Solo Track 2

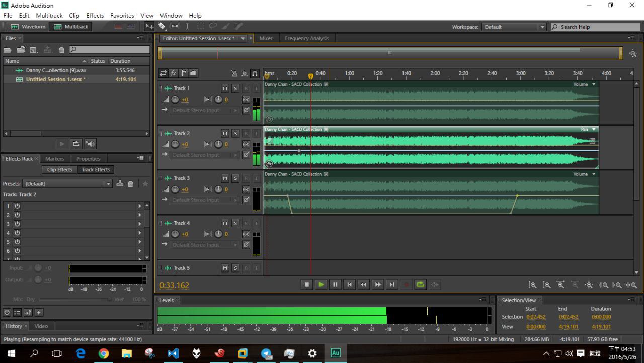click(x=235, y=133)
